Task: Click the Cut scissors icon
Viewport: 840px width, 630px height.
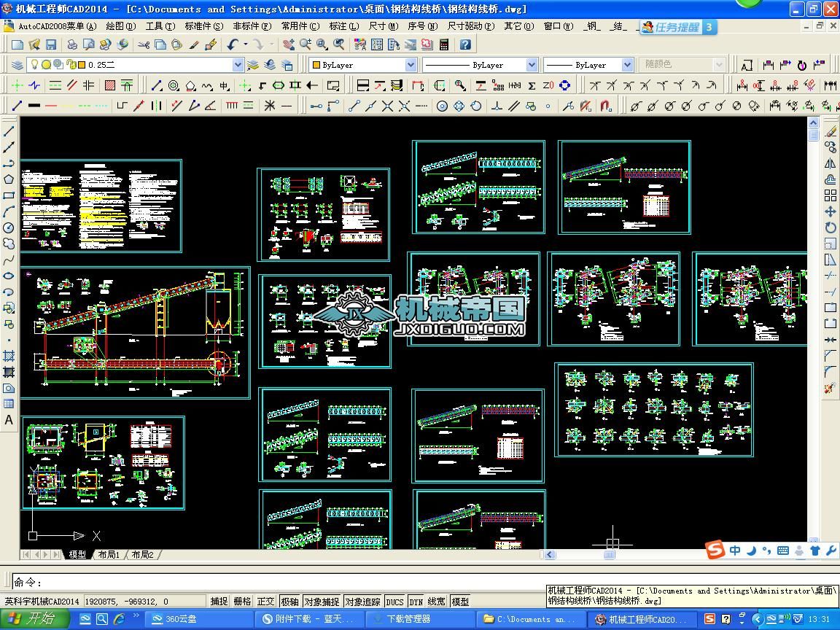Action: point(144,44)
